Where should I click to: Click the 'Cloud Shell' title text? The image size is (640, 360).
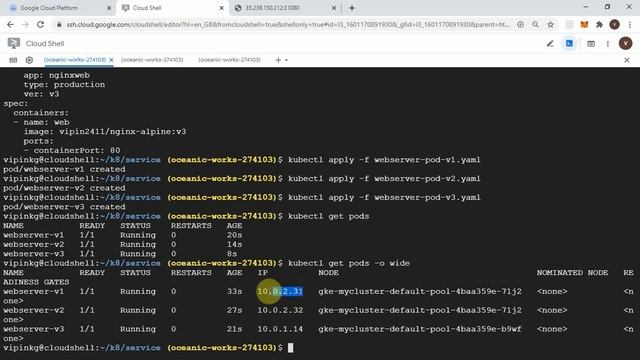click(x=45, y=44)
